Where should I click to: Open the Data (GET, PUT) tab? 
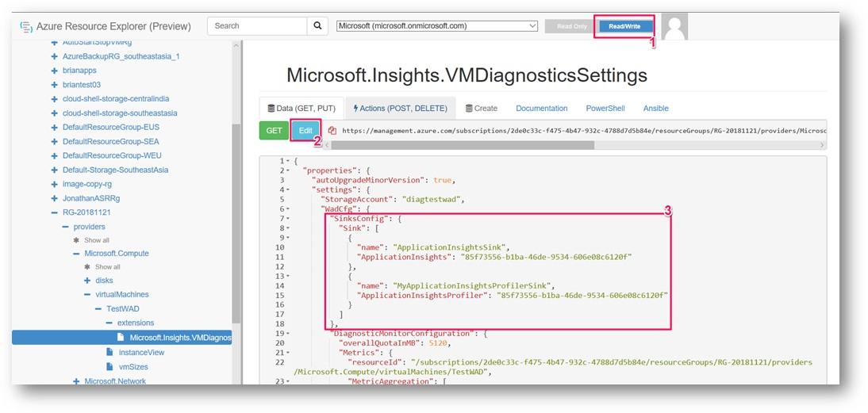301,109
